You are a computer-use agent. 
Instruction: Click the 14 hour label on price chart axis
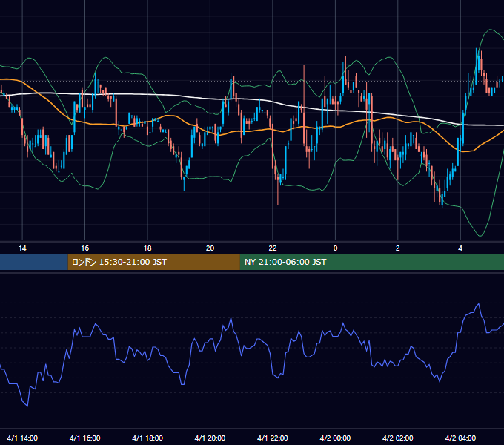pos(22,248)
